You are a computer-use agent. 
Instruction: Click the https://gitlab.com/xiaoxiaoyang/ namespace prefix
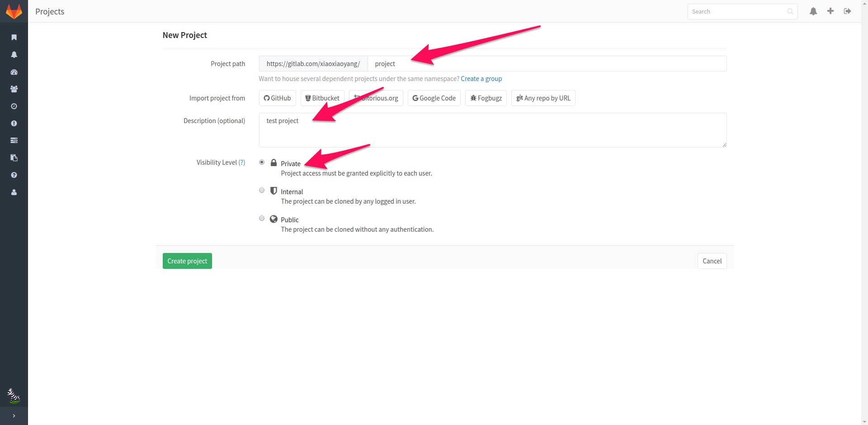click(x=313, y=64)
